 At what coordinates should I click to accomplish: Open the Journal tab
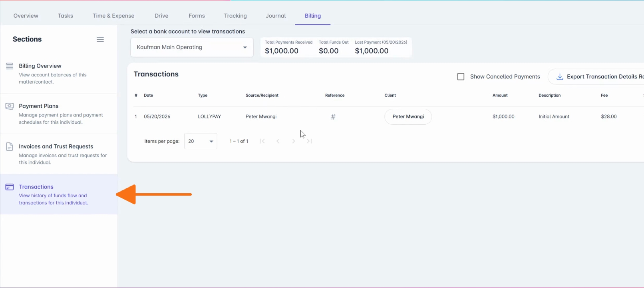coord(276,16)
